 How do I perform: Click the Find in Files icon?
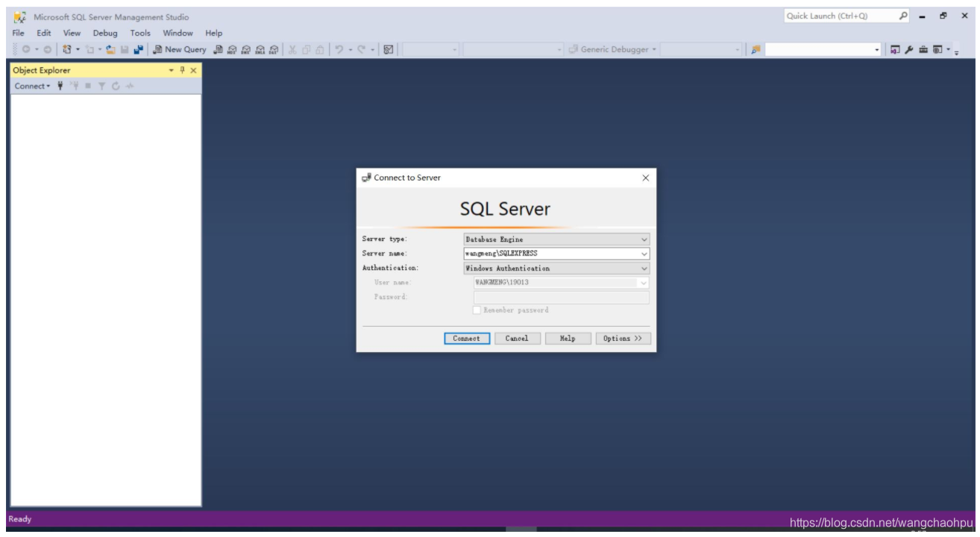click(x=756, y=49)
